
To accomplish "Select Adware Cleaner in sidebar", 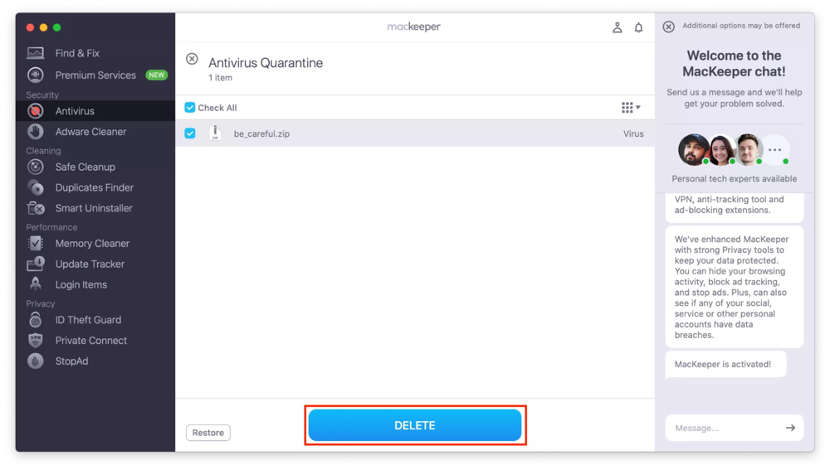I will 91,131.
